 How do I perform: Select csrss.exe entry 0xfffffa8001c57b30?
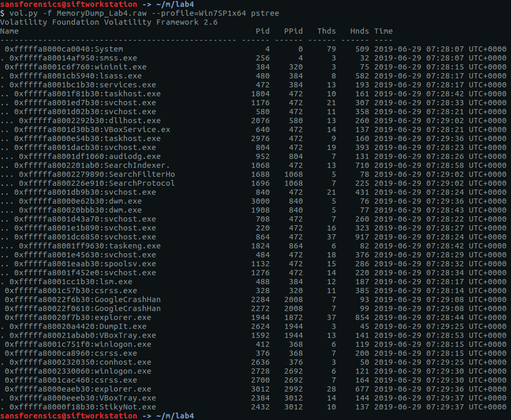[x=71, y=291]
